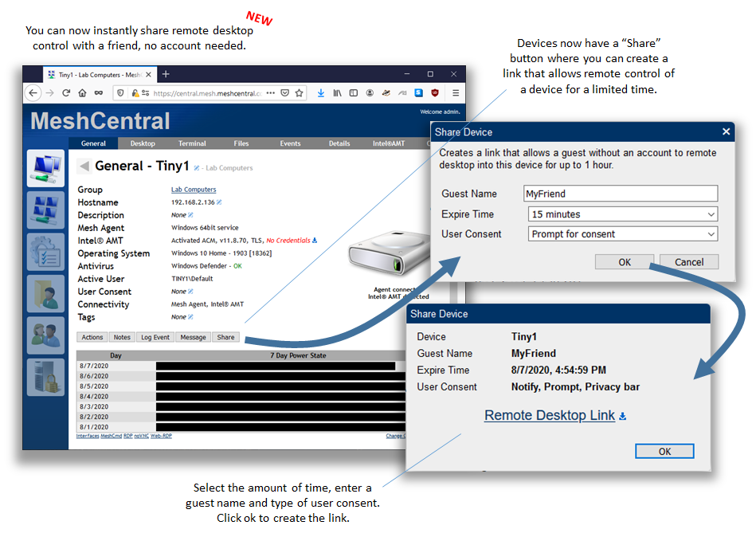Screen dimensions: 756x533
Task: Open the browser library icon
Action: click(x=337, y=93)
